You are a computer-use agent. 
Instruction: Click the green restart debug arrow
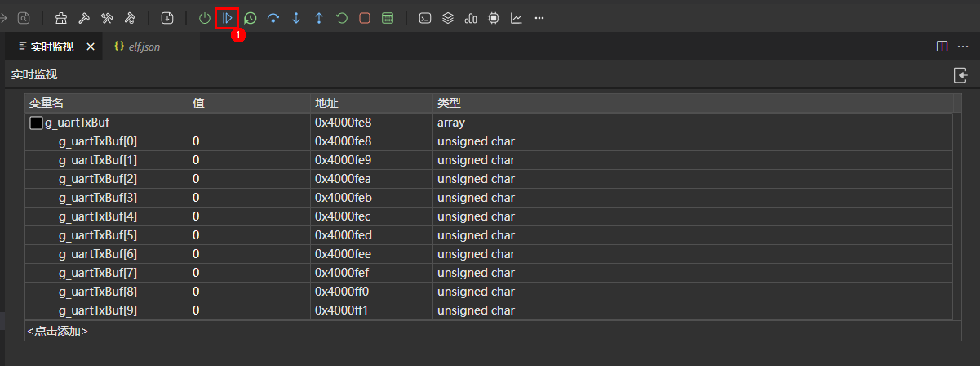pos(342,18)
